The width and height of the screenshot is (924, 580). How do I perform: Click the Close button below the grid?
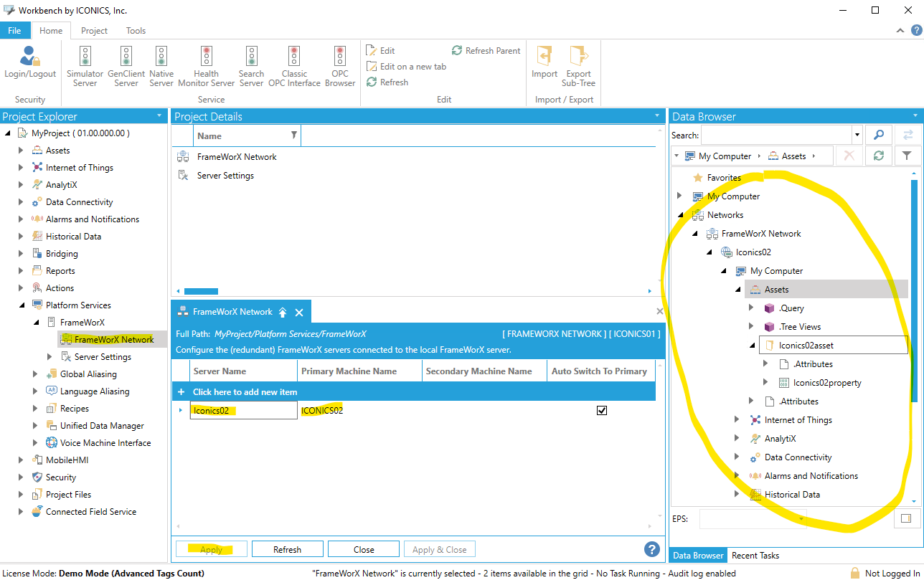(364, 550)
